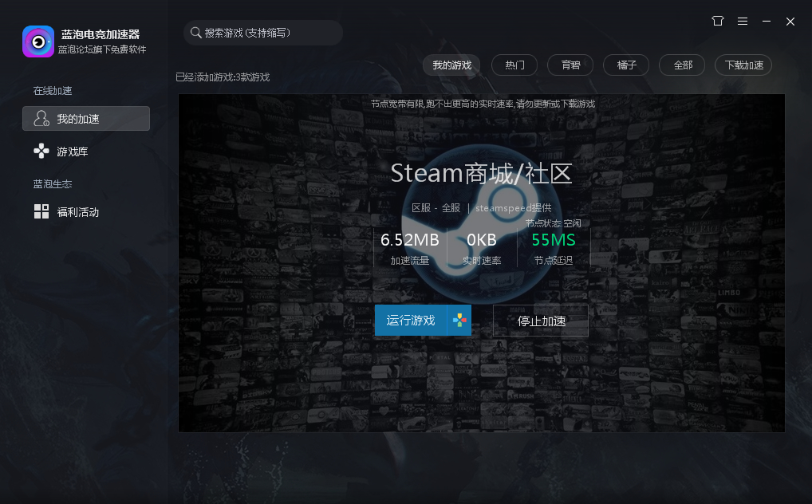812x504 pixels.
Task: Click the 6.52MB 加速流量 value
Action: (x=410, y=240)
